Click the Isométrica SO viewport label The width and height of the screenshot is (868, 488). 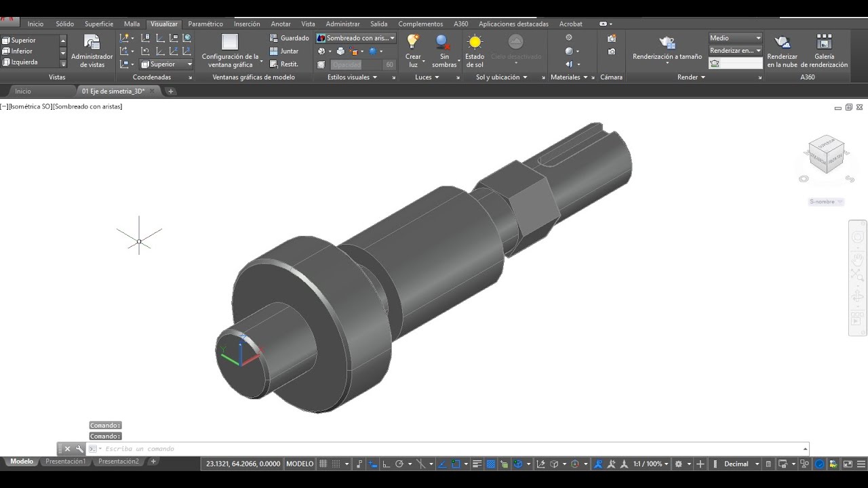[x=30, y=106]
